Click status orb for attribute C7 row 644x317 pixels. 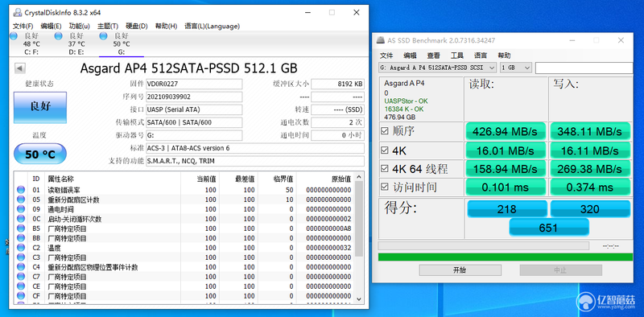click(x=21, y=277)
